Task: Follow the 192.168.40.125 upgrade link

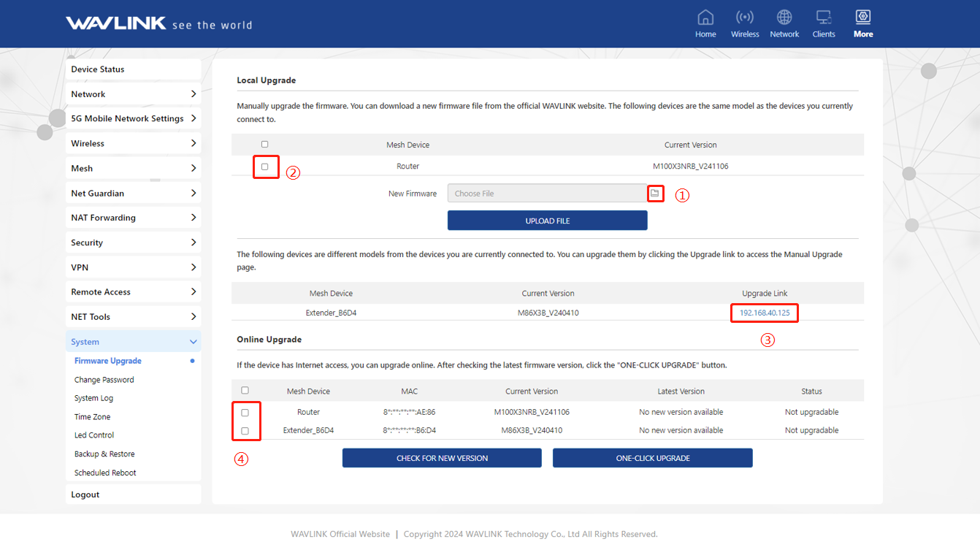Action: (x=765, y=313)
